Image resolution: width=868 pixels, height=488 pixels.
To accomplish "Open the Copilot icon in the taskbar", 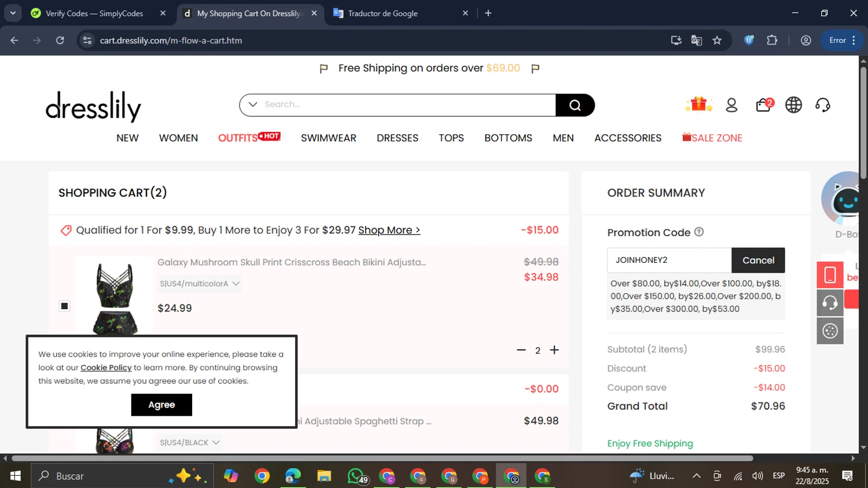I will (x=231, y=476).
